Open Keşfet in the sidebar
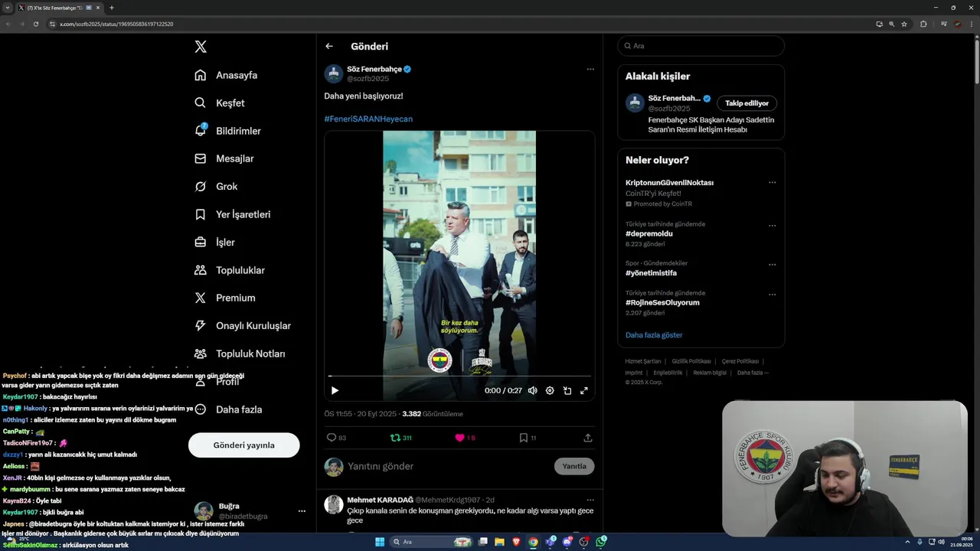This screenshot has width=980, height=551. coord(220,103)
